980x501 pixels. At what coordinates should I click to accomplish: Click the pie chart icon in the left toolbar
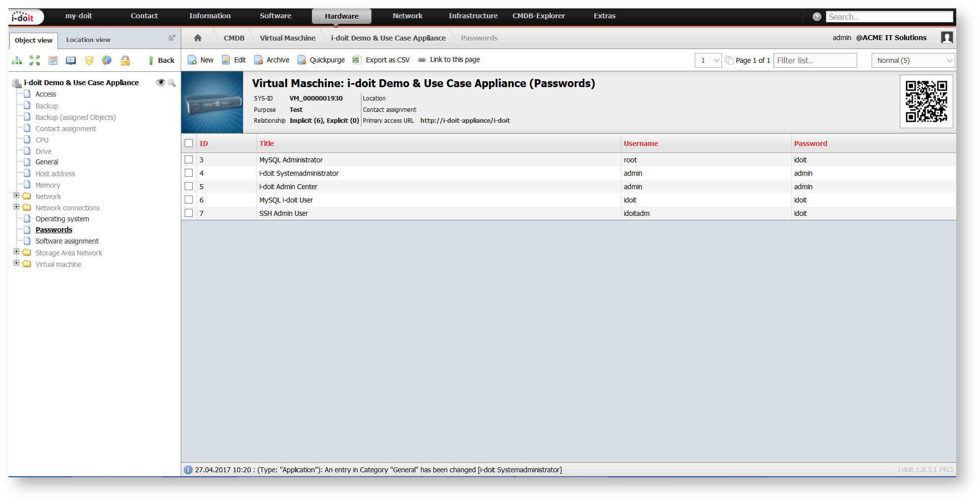point(106,60)
